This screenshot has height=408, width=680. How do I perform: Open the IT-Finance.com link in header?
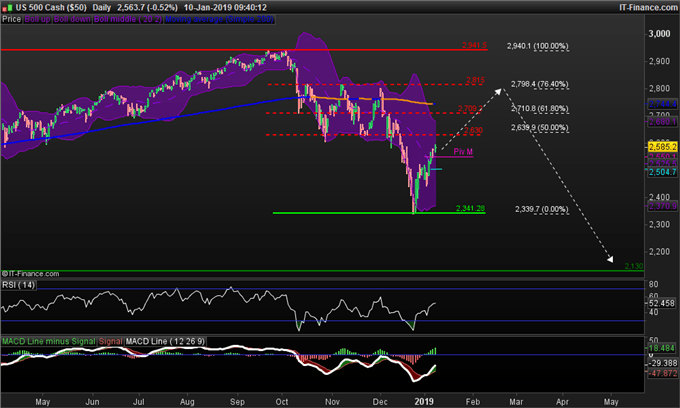[x=648, y=7]
